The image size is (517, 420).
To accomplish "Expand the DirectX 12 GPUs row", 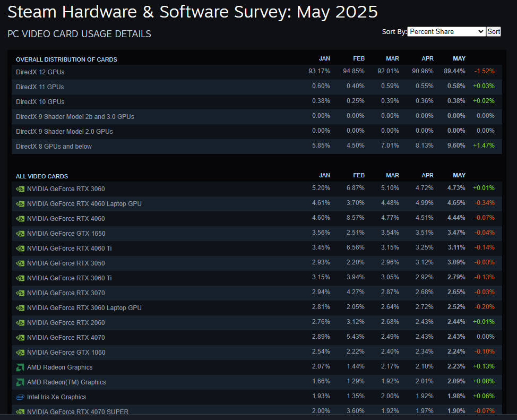I will point(256,72).
